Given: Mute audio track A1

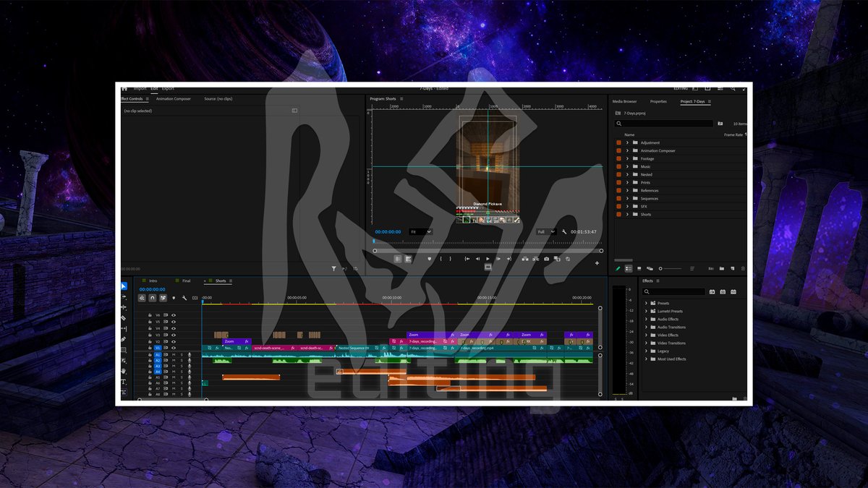Looking at the screenshot, I should tap(174, 355).
